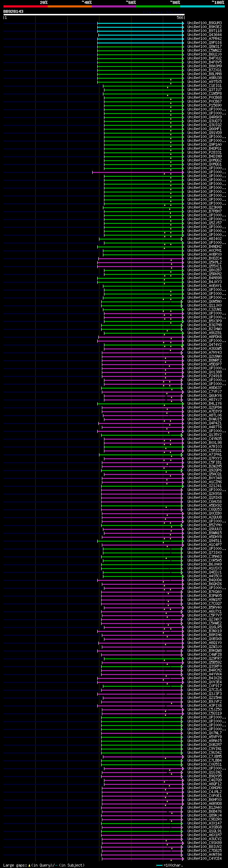Click label UniRef100_B4M898
The image size is (228, 868).
(x=204, y=278)
